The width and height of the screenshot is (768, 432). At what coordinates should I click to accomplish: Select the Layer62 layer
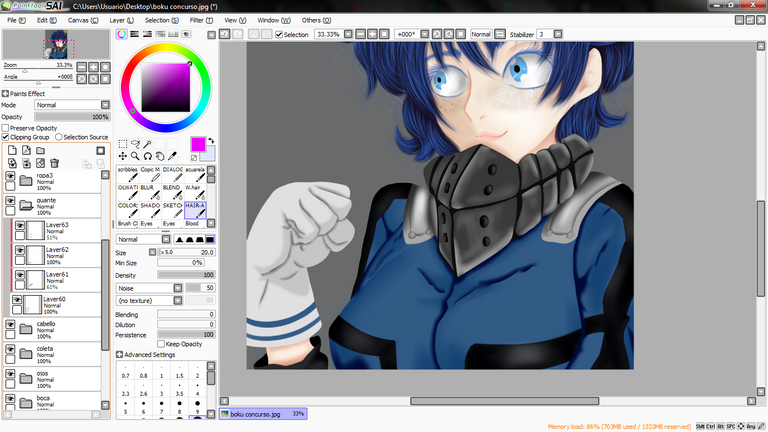[x=56, y=256]
